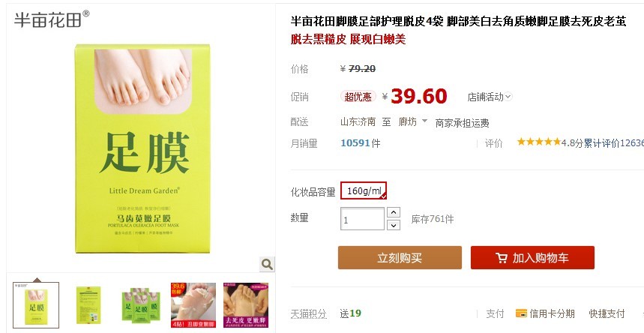Click the five-star rating icons
Image resolution: width=644 pixels, height=333 pixels.
(x=539, y=142)
